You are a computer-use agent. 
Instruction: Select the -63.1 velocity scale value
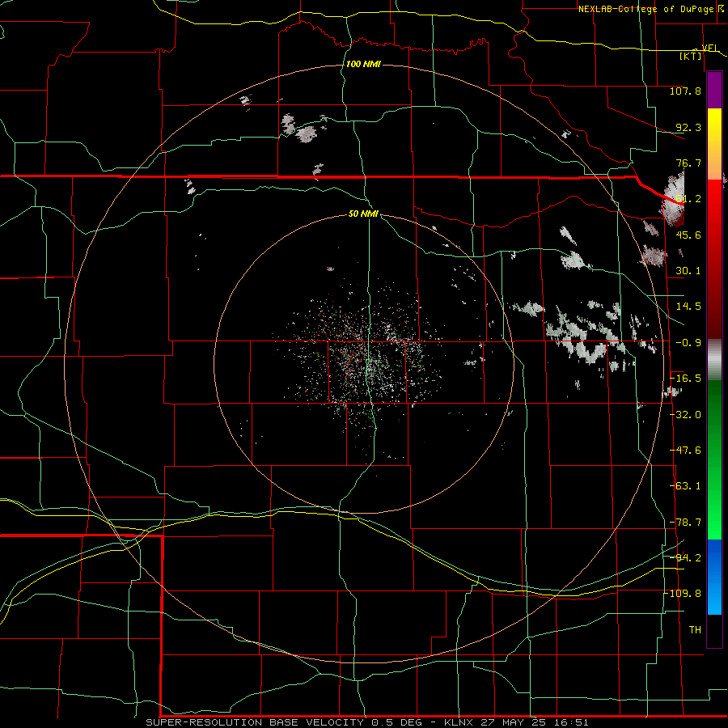tap(685, 486)
